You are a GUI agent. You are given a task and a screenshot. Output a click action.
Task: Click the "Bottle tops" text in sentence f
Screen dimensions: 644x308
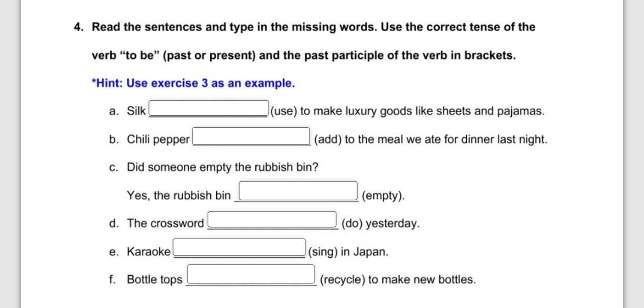[154, 280]
